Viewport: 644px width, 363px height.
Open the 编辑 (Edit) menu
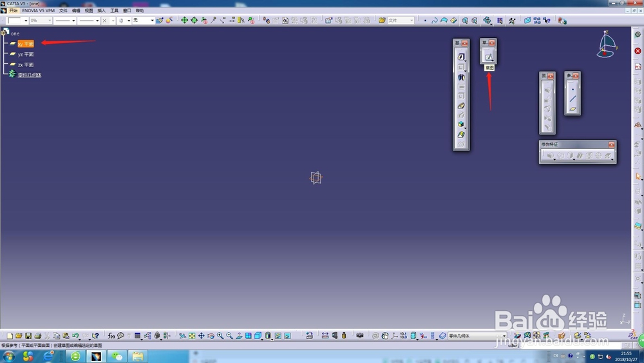click(76, 11)
